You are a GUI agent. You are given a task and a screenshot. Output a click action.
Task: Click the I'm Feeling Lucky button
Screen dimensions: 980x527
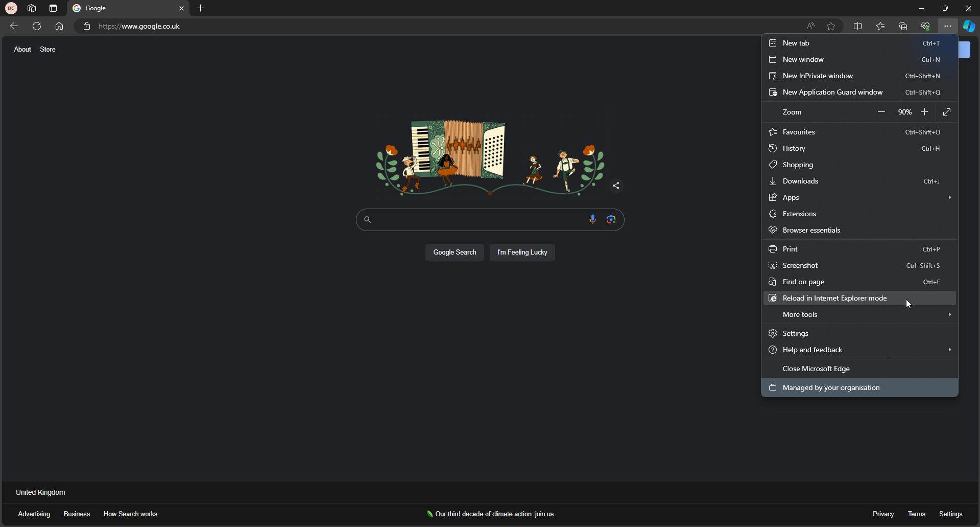pyautogui.click(x=522, y=253)
